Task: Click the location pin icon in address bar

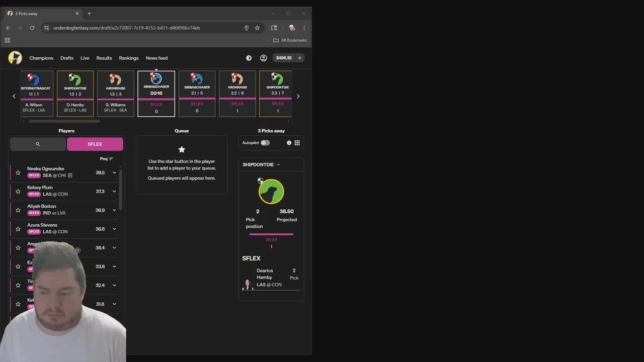Action: click(x=247, y=28)
